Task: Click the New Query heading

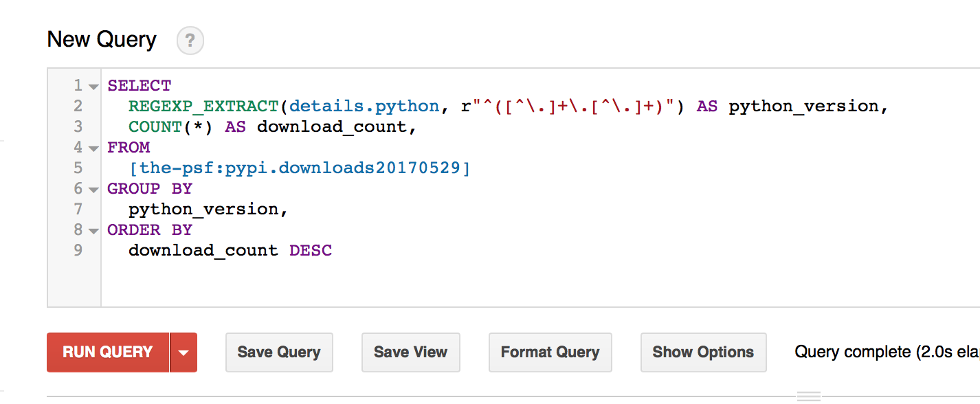Action: pos(100,40)
